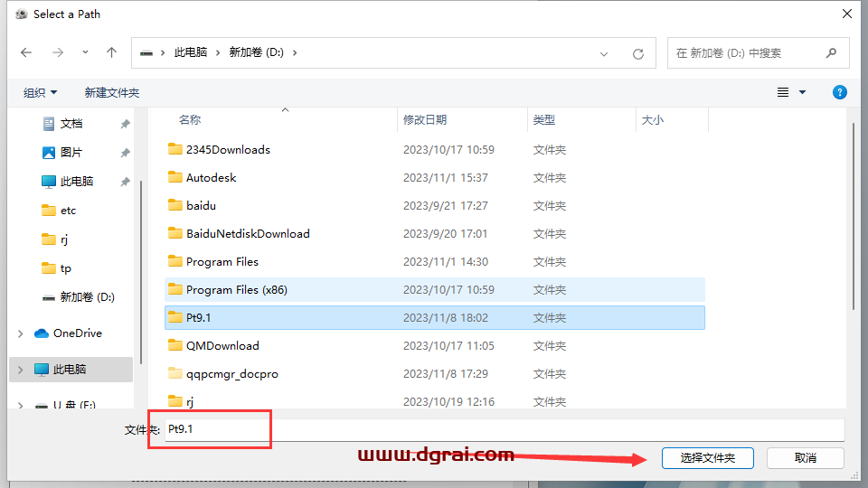Go up one folder level

coord(111,52)
